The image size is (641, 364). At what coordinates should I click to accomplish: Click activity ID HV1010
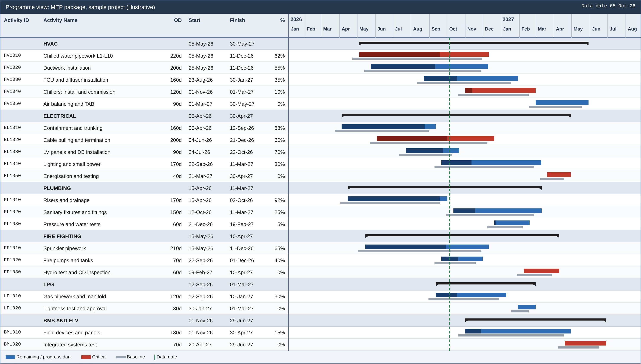coord(12,55)
